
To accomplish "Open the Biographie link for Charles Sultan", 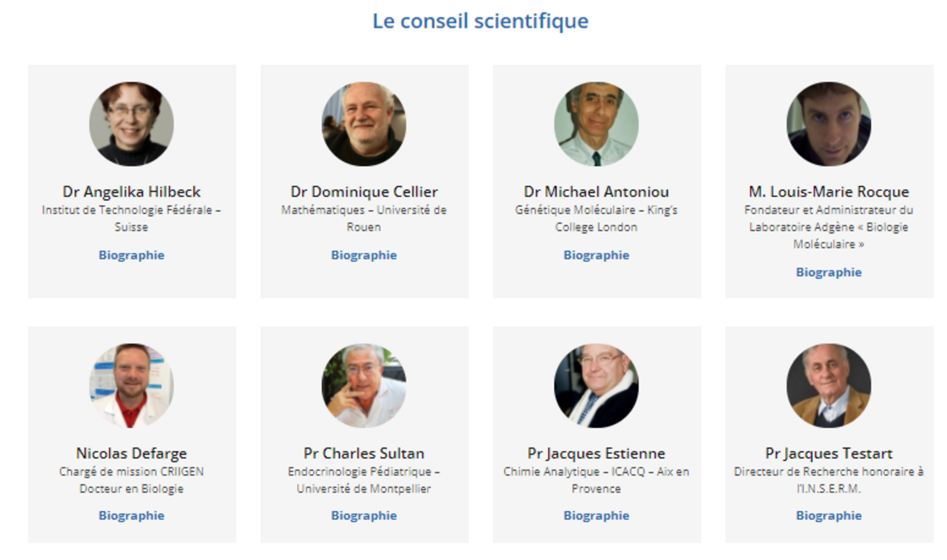I will click(x=364, y=515).
